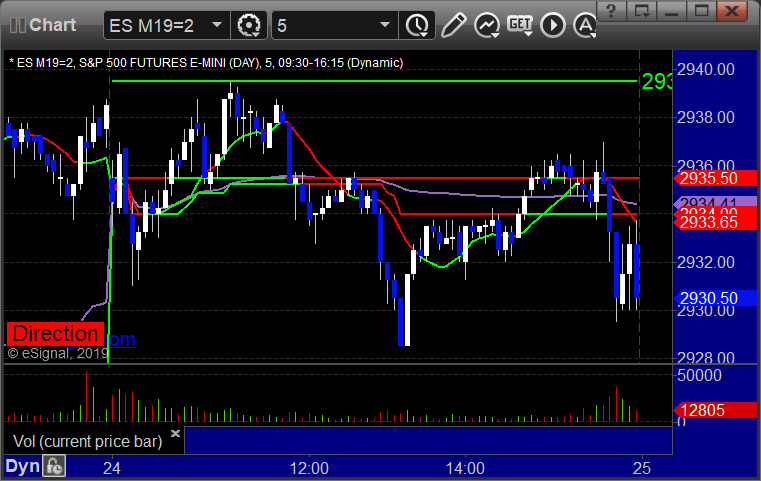Open the studies line-chart icon menu
Image resolution: width=761 pixels, height=481 pixels.
pos(487,25)
